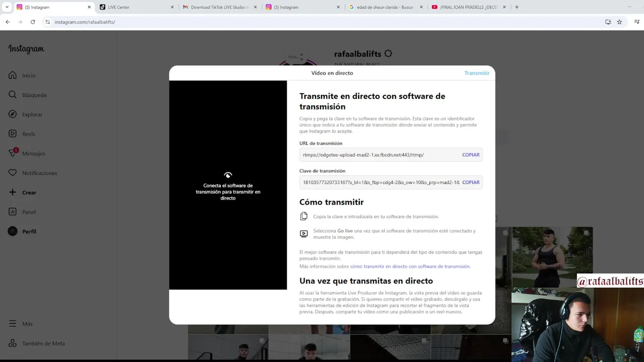View site information icon in address bar
Viewport: 644px width, 362px height.
48,22
